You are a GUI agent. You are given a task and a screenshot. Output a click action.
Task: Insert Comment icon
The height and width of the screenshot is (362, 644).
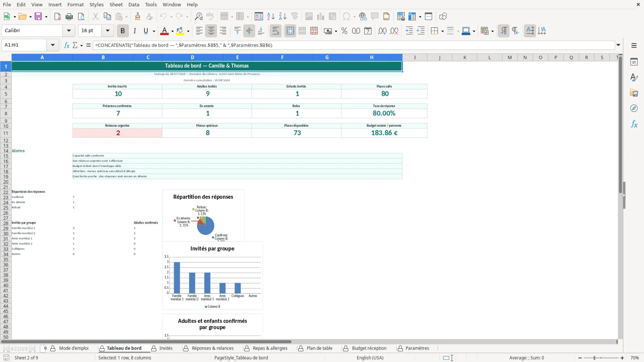(375, 16)
